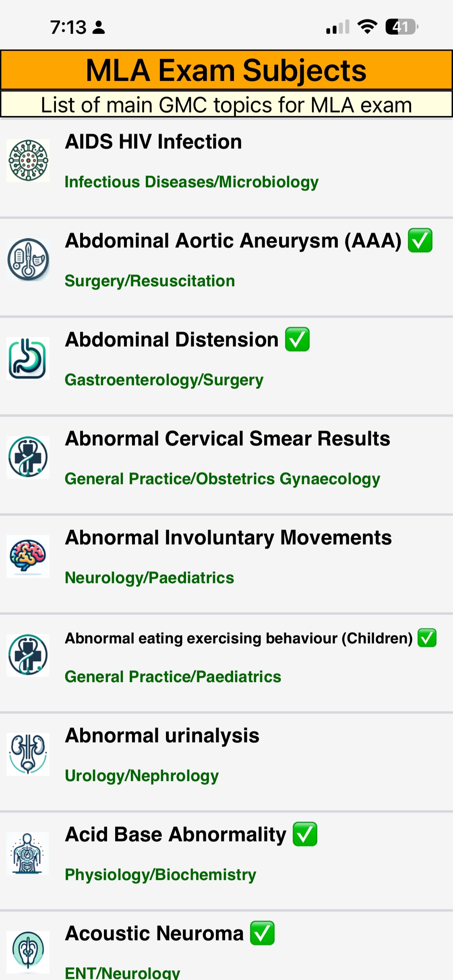
Task: Open the Abnormal urinalysis topic
Action: 162,736
